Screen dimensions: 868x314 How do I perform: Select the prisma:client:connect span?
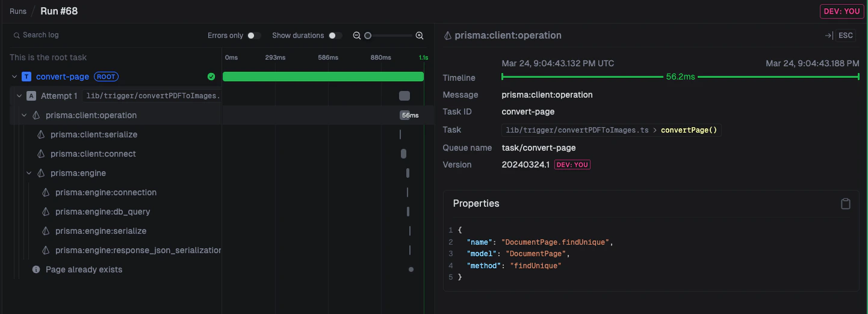(x=93, y=154)
